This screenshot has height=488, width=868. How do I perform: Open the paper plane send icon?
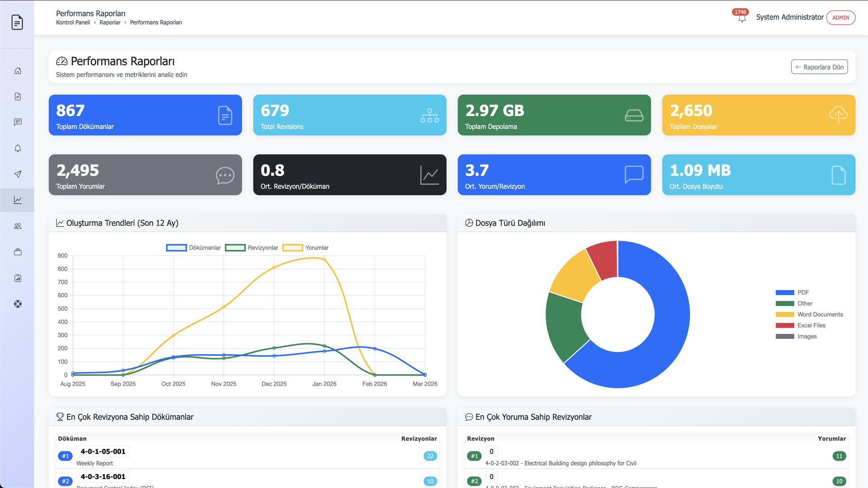click(18, 174)
